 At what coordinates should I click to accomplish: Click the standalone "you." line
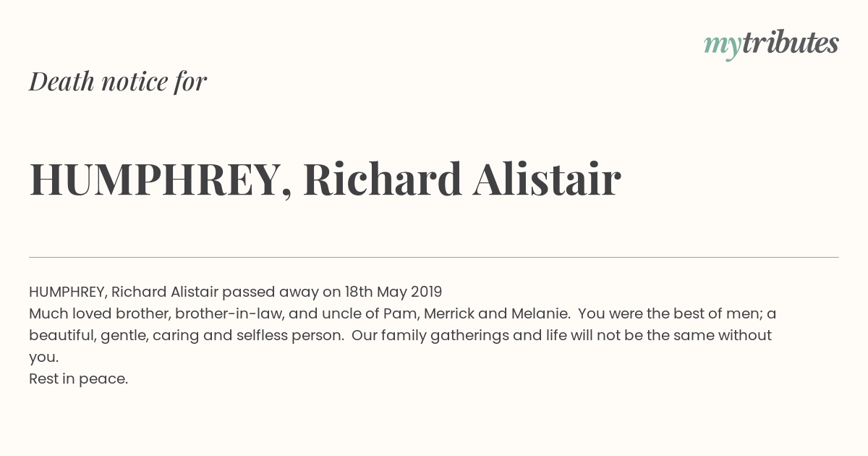click(x=43, y=358)
